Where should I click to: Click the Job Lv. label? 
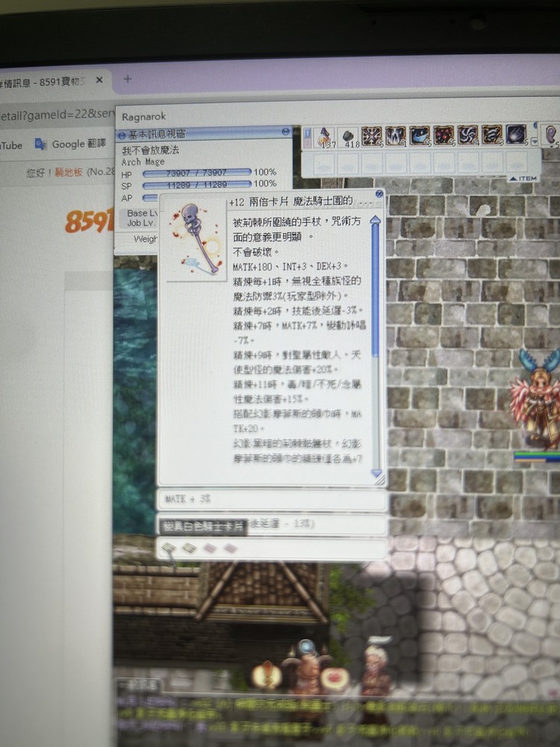tap(141, 223)
